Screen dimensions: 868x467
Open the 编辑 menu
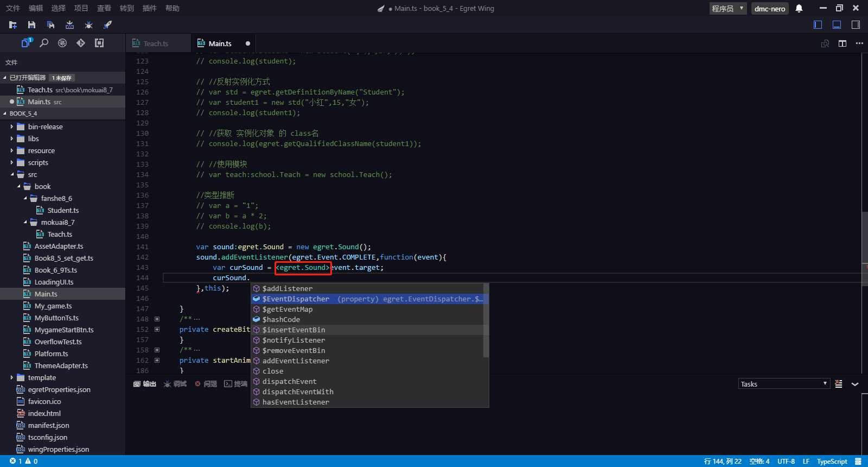pyautogui.click(x=36, y=8)
